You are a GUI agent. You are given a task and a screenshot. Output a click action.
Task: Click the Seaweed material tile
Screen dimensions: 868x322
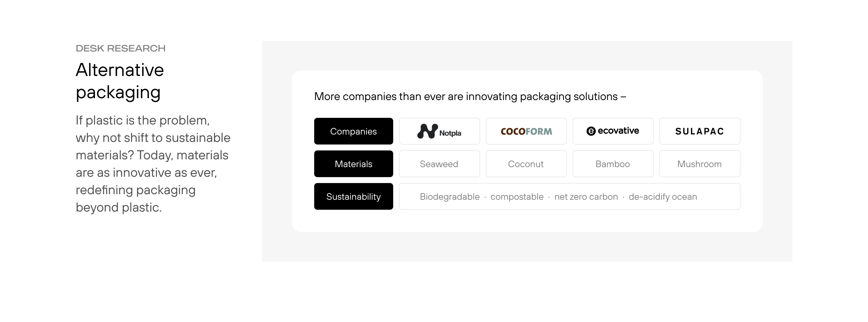click(x=439, y=164)
